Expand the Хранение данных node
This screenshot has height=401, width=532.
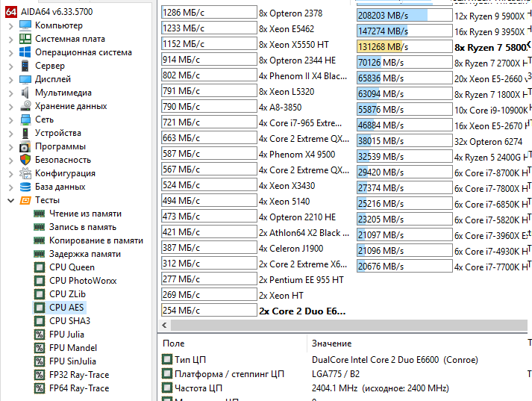11,107
